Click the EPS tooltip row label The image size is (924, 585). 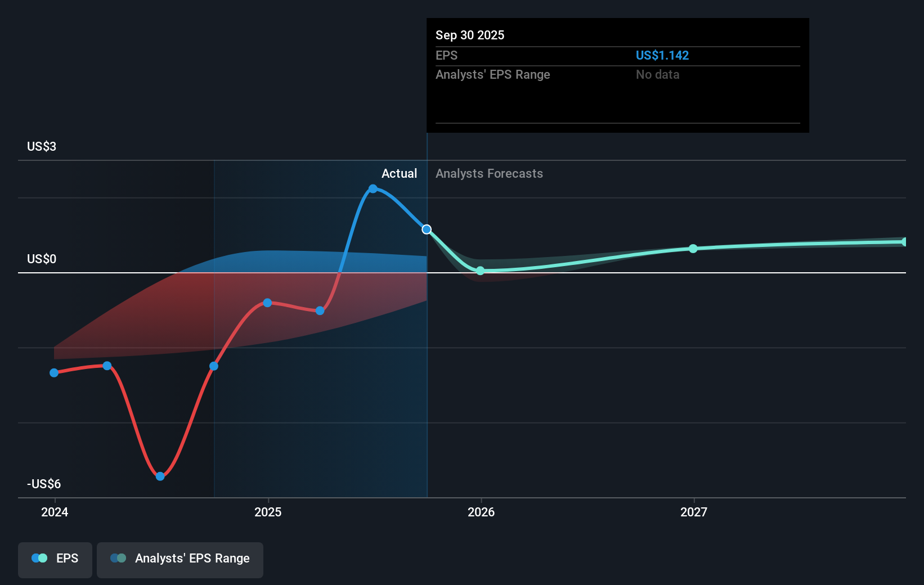point(446,55)
